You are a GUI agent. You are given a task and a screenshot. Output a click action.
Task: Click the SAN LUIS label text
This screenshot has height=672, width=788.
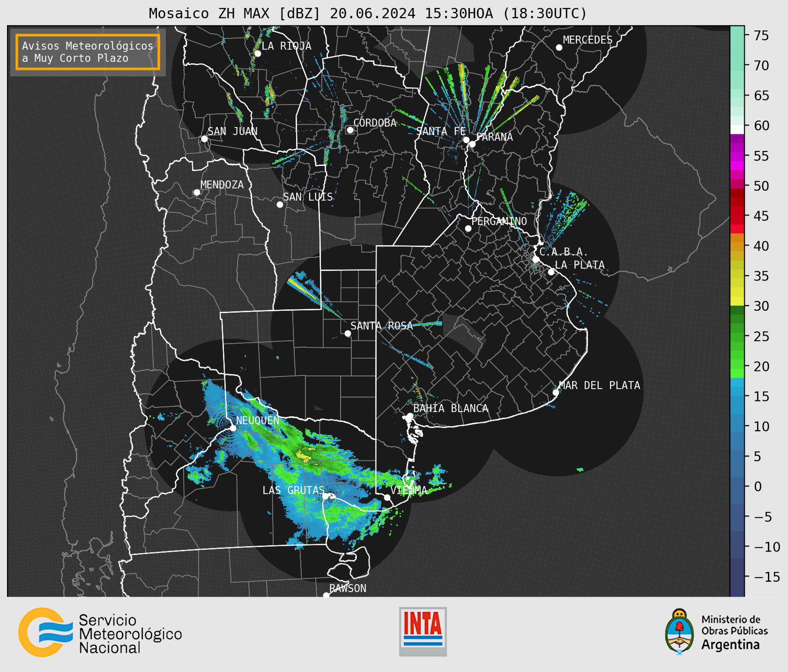pos(308,197)
